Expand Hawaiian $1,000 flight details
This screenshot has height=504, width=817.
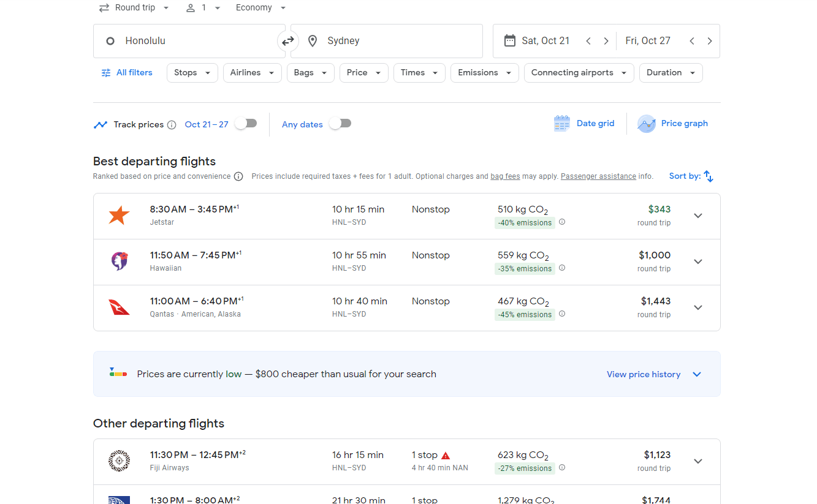click(x=698, y=262)
